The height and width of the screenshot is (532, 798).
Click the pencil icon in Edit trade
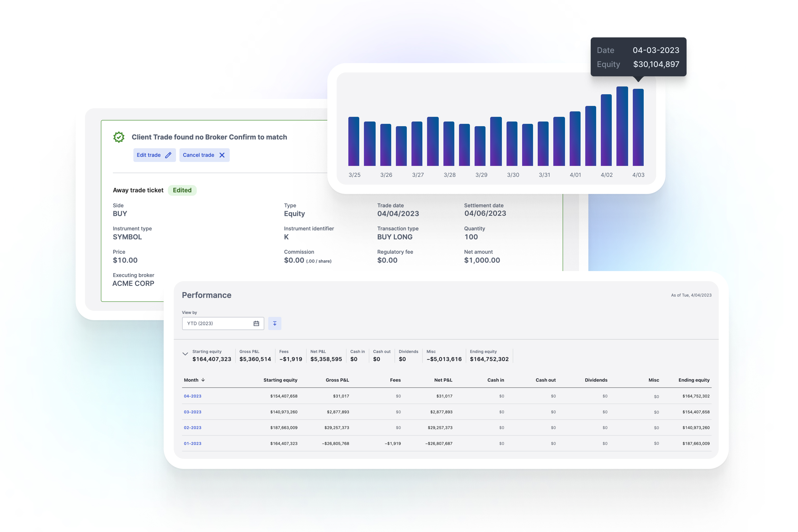point(168,155)
